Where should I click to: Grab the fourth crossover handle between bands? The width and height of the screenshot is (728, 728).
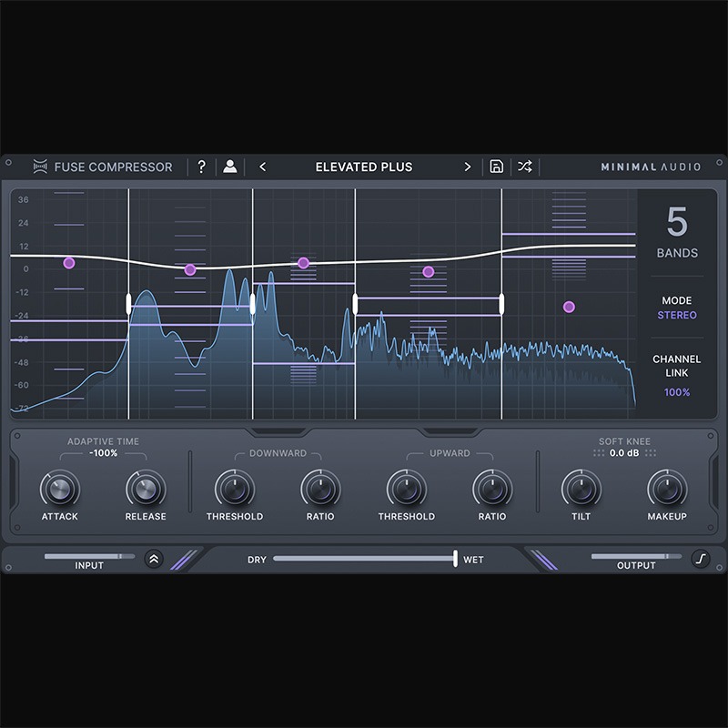point(501,304)
